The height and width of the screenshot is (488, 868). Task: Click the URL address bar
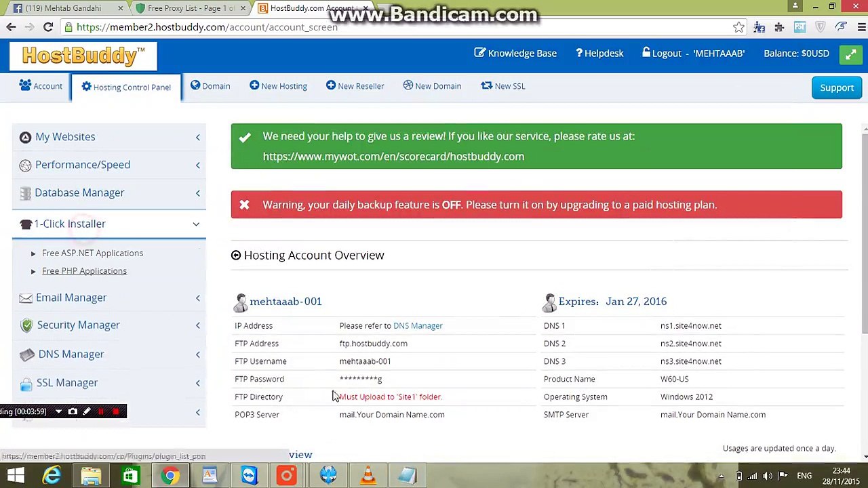400,27
